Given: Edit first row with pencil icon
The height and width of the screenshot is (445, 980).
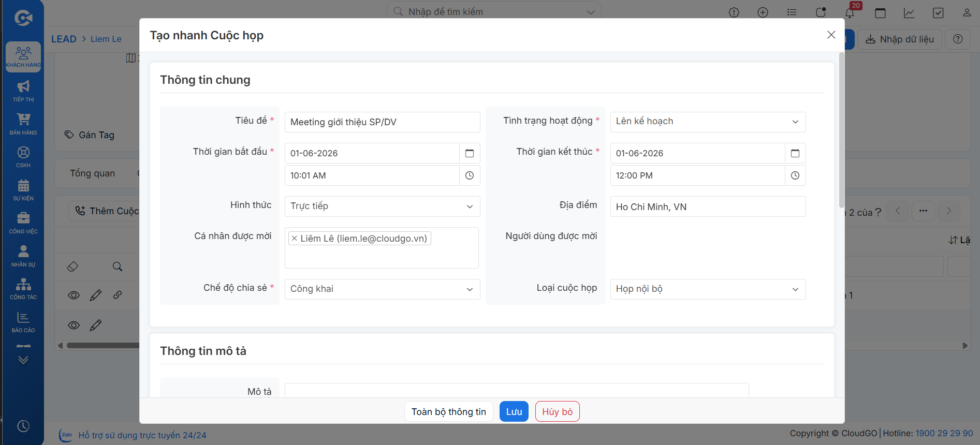Looking at the screenshot, I should click(x=96, y=295).
